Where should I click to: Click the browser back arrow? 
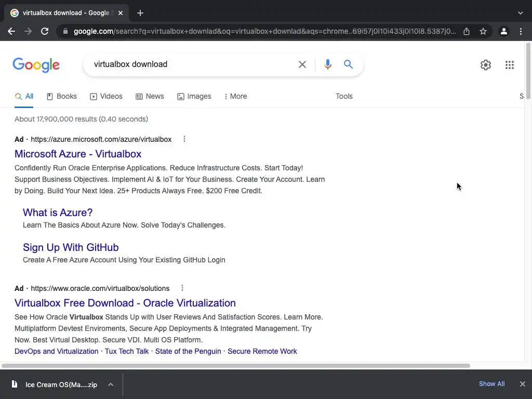pyautogui.click(x=11, y=31)
